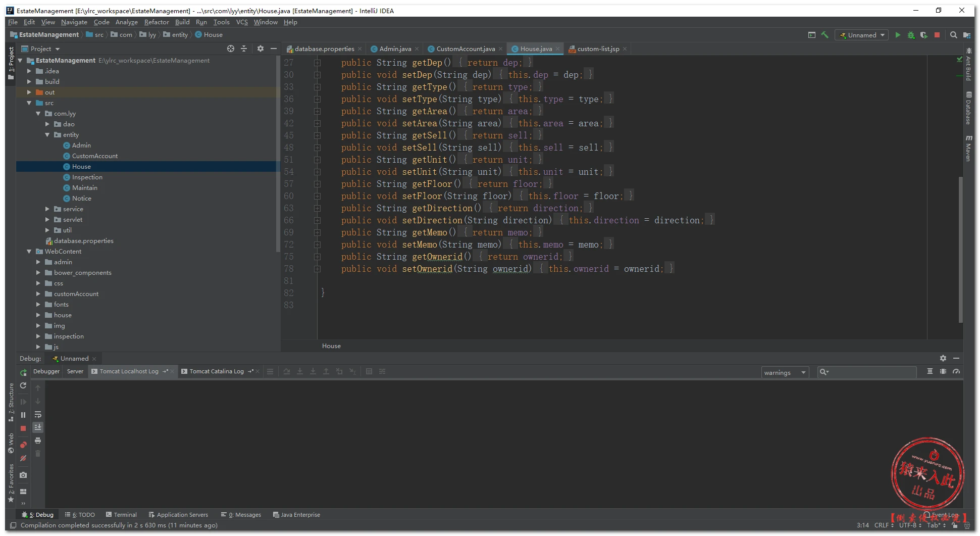Expand the service package in project tree

[x=47, y=209]
